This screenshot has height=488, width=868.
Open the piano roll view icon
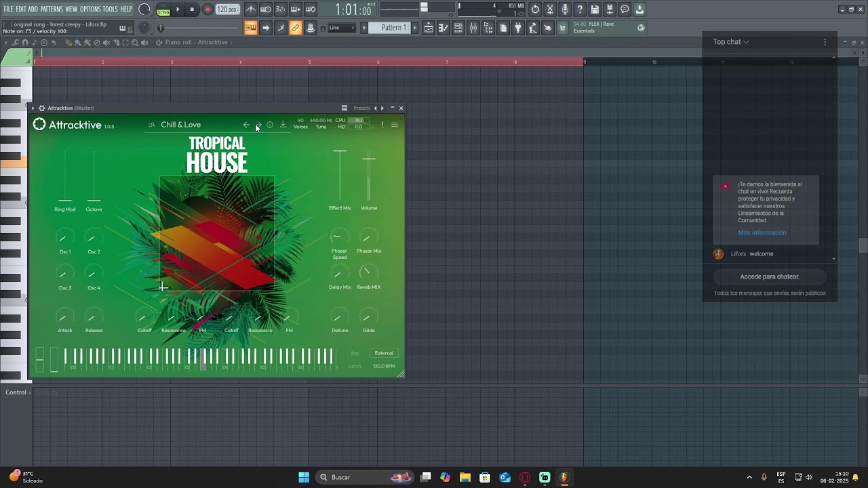[443, 28]
